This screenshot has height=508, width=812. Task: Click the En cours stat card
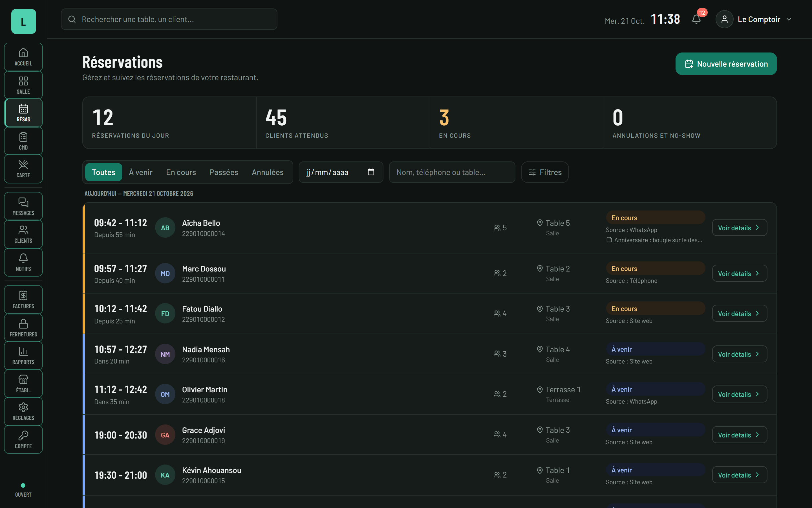click(516, 123)
